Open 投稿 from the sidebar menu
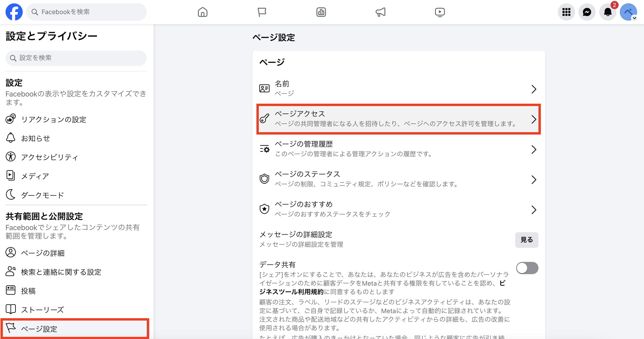 pos(28,291)
